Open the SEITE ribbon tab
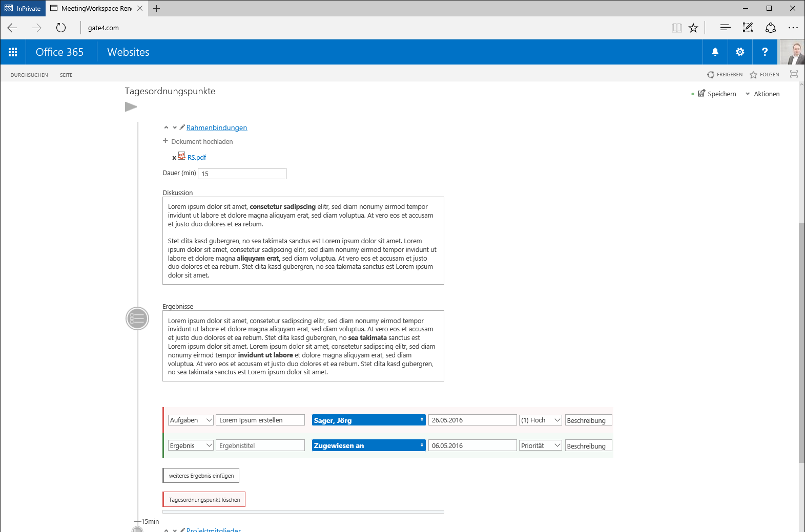This screenshot has height=532, width=805. (x=66, y=75)
